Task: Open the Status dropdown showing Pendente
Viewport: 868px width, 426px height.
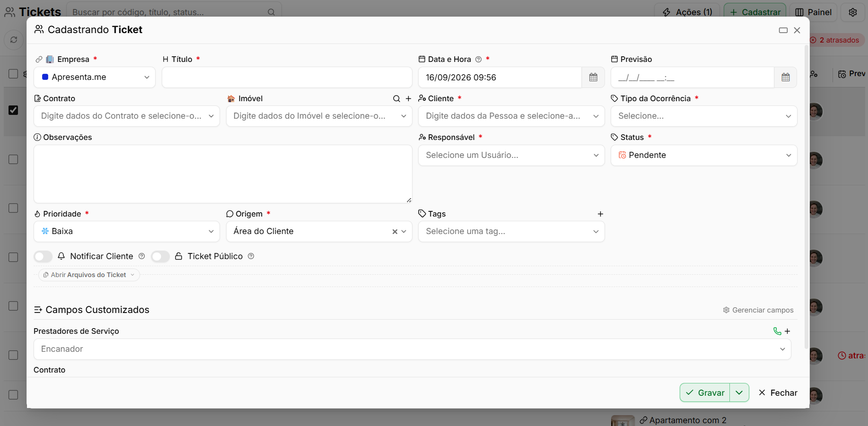Action: point(704,156)
